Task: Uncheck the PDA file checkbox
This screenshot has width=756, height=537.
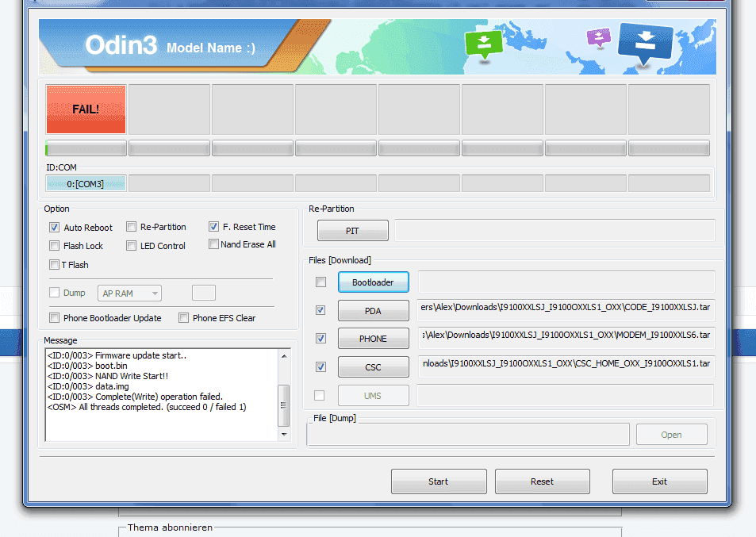Action: (x=320, y=310)
